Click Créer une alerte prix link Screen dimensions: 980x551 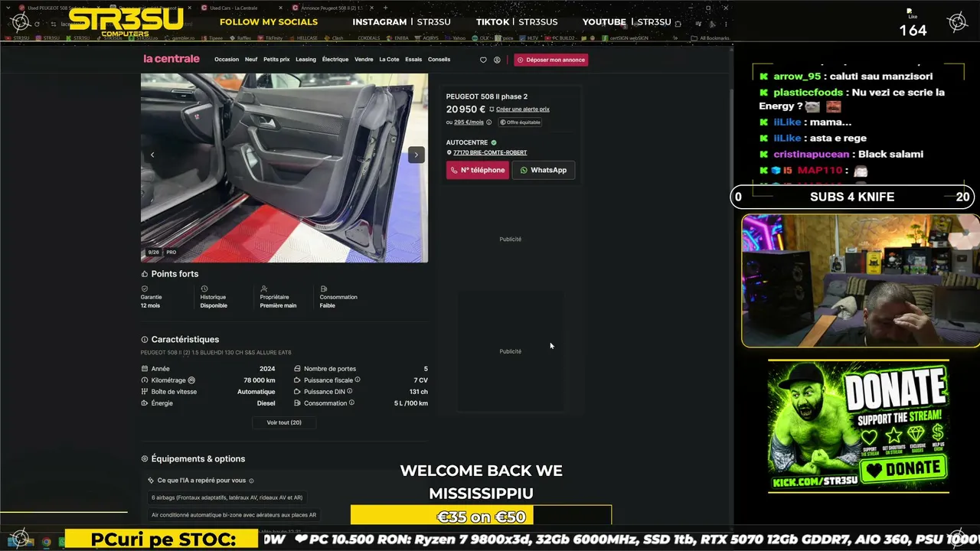pos(522,109)
